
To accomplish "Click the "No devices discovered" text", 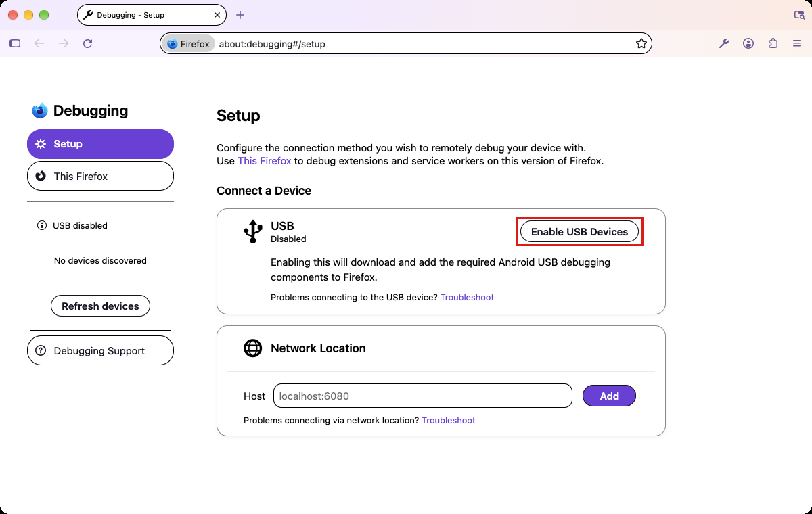I will (x=100, y=260).
